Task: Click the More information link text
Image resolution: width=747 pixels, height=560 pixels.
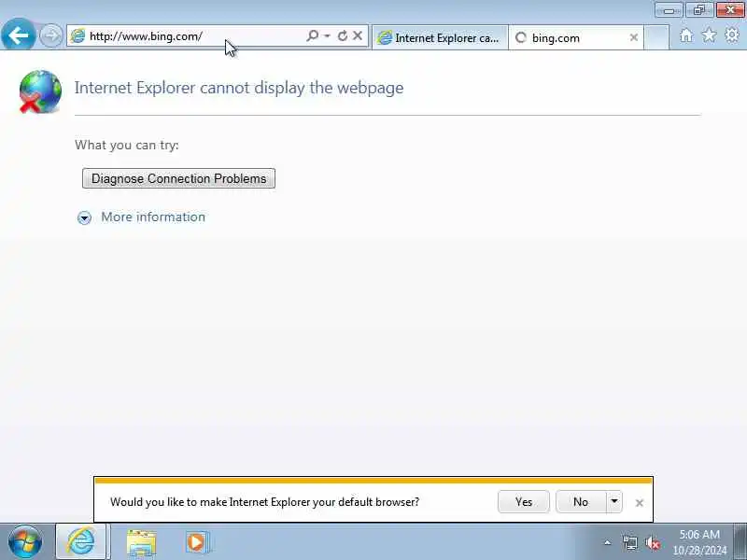Action: [x=153, y=217]
